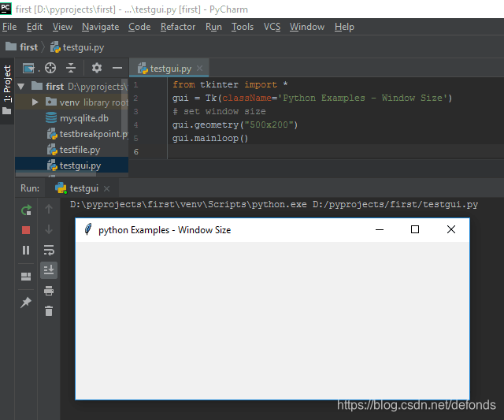Open Project panel settings gear
Screen dimensions: 504x420
point(97,68)
